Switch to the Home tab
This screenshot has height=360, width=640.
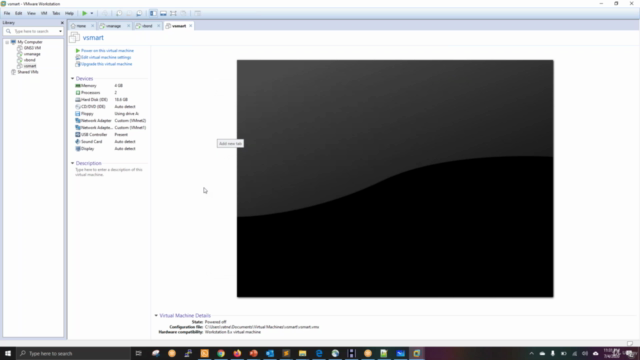[81, 26]
